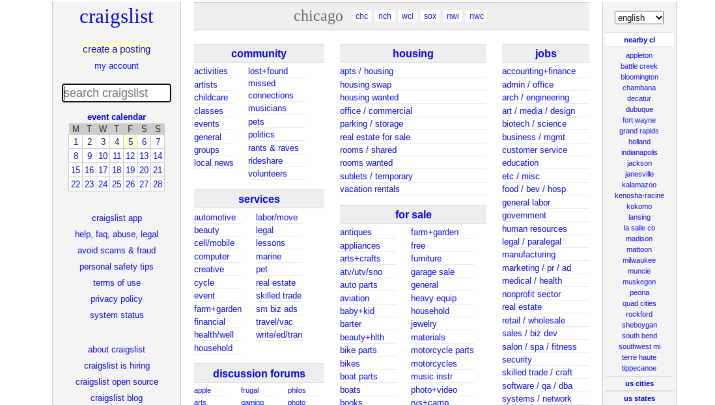Open nearby cl rockford link

coord(639,314)
